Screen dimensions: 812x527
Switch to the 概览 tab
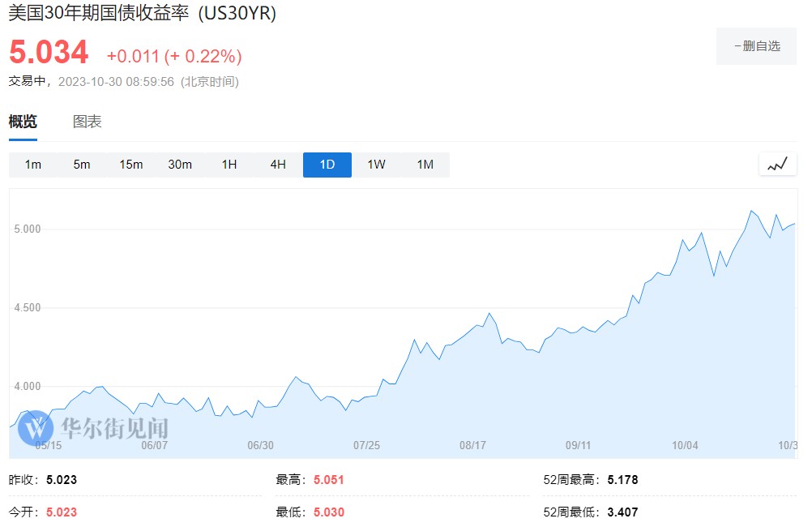(x=23, y=122)
